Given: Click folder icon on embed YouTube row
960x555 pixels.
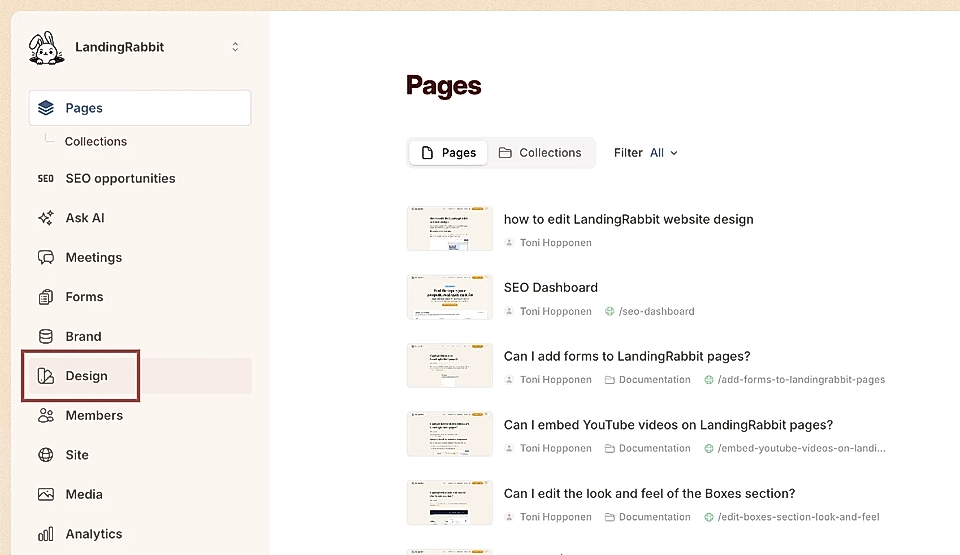Looking at the screenshot, I should (x=610, y=448).
